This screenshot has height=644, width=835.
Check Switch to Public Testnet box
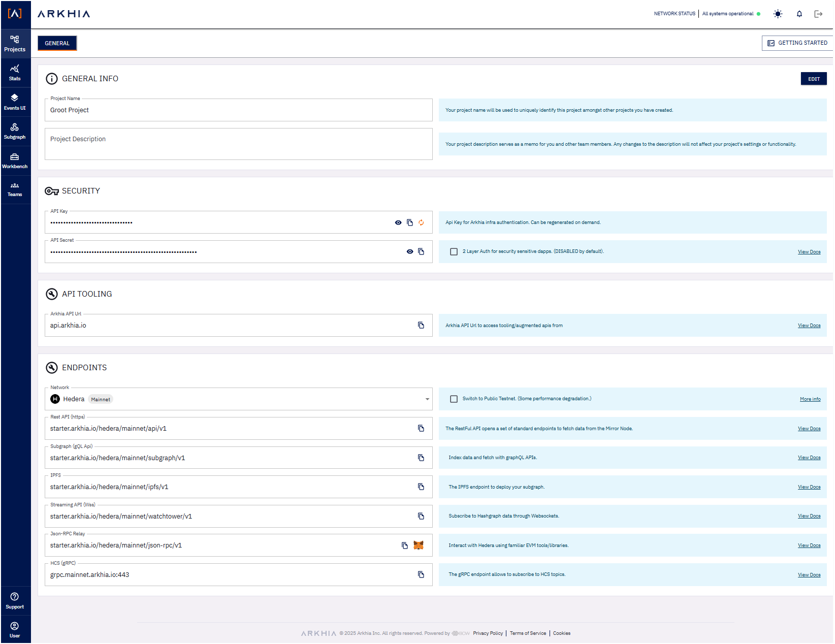tap(454, 399)
